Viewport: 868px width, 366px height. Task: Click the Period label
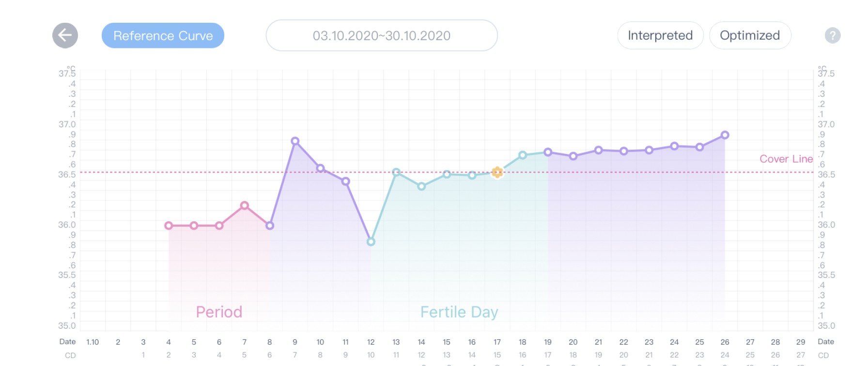(x=219, y=312)
